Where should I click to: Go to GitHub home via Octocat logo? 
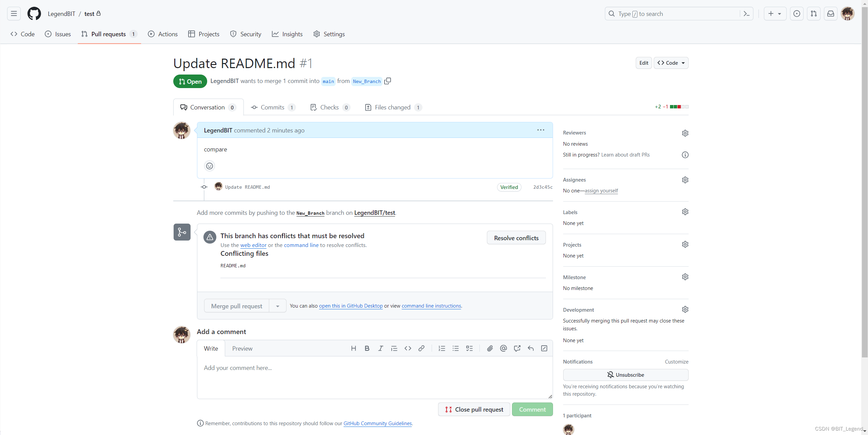[34, 14]
